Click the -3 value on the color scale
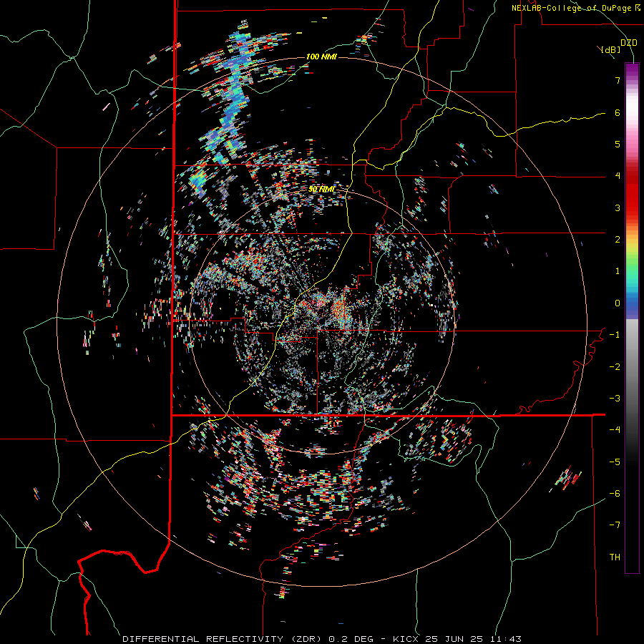The width and height of the screenshot is (644, 644). [x=615, y=399]
